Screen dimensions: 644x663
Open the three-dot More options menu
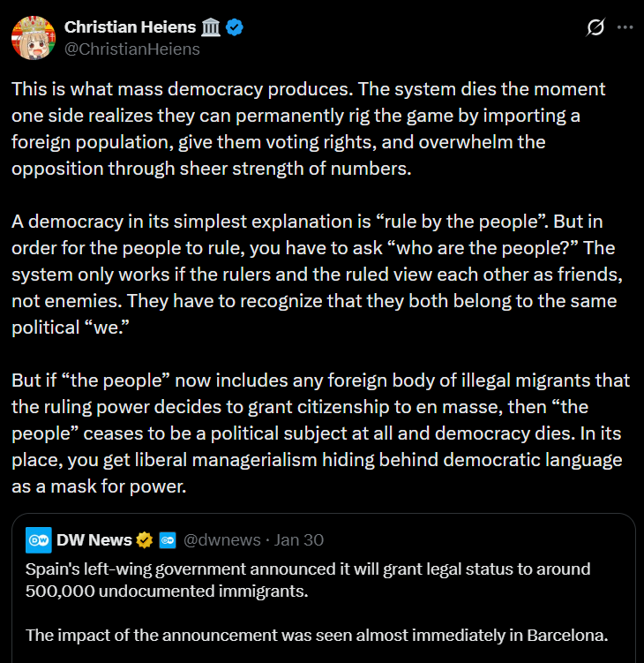coord(625,28)
